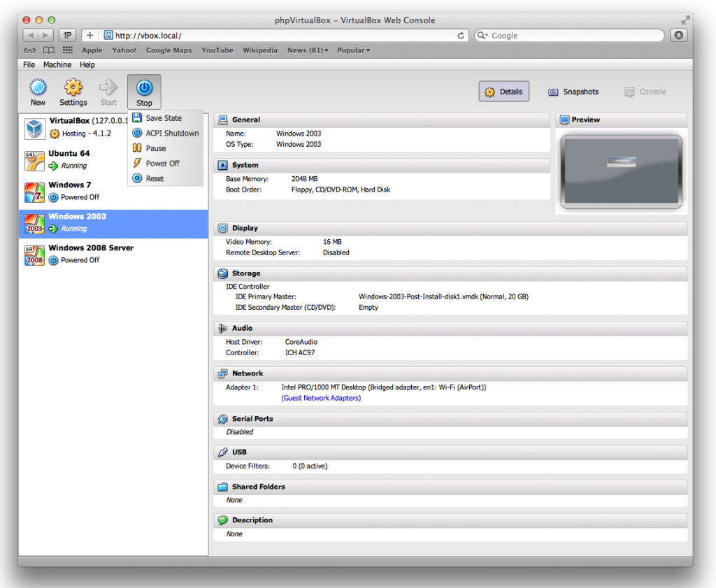Viewport: 716px width, 588px height.
Task: Select ACPI Shutdown option
Action: pos(170,133)
